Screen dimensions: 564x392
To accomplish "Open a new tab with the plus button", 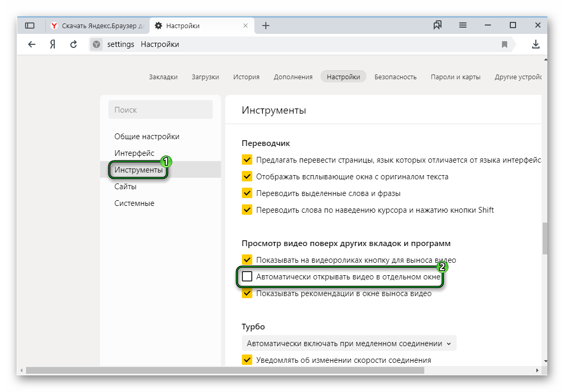I will coord(266,24).
